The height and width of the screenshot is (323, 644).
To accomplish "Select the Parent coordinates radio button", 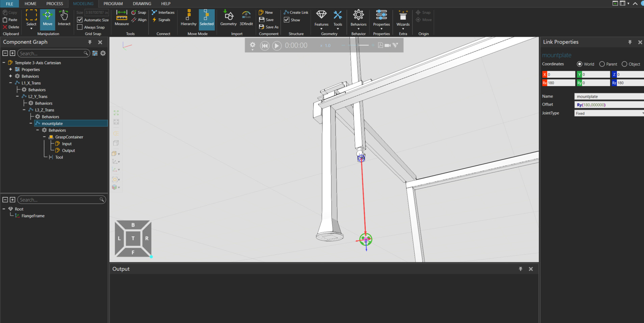I will click(x=602, y=64).
